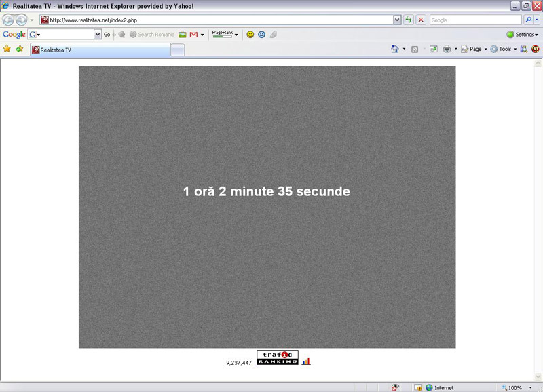Click the colored bar chart stats icon
The image size is (543, 392).
(306, 361)
